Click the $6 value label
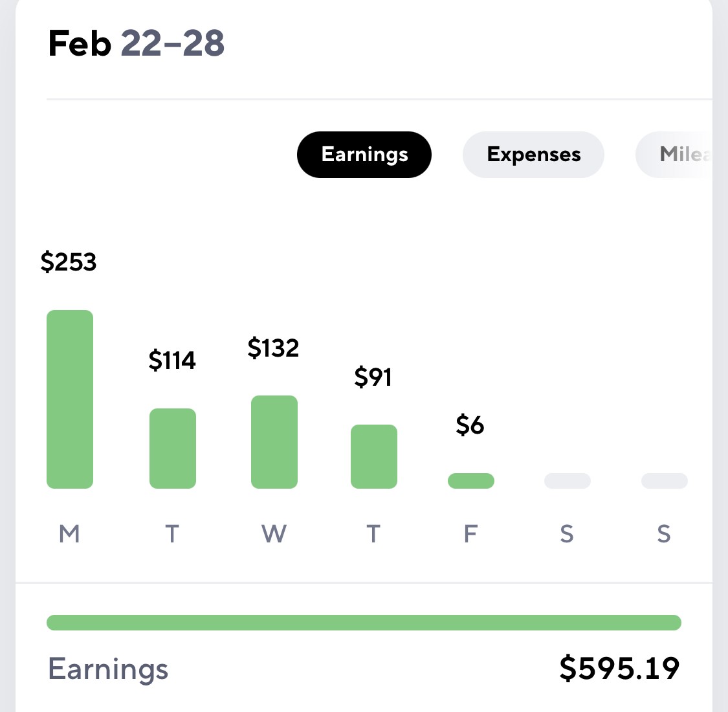The width and height of the screenshot is (728, 712). point(470,425)
